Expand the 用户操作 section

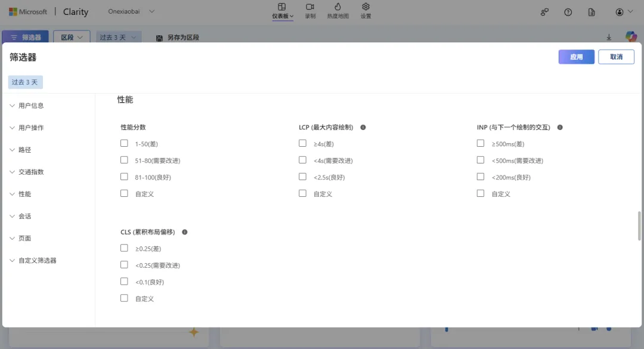[27, 128]
